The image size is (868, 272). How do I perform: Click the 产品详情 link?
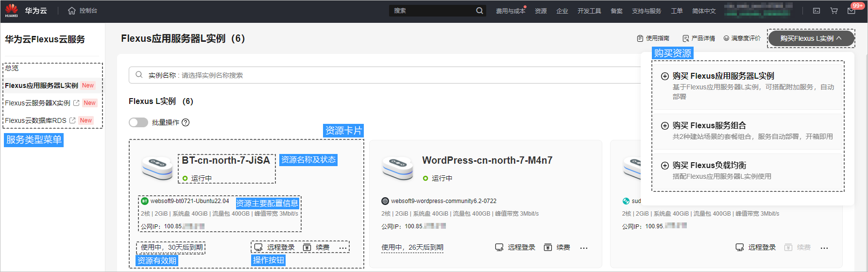(x=703, y=38)
